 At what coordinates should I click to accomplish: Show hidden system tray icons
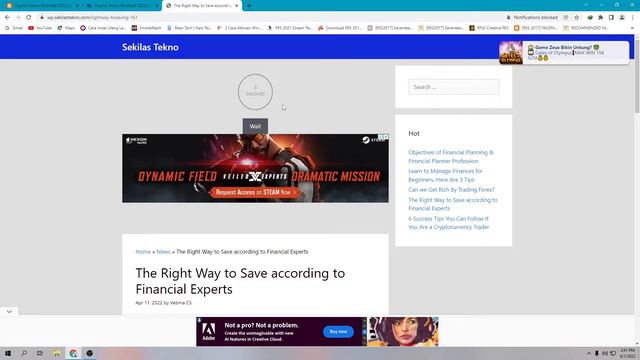[589, 353]
